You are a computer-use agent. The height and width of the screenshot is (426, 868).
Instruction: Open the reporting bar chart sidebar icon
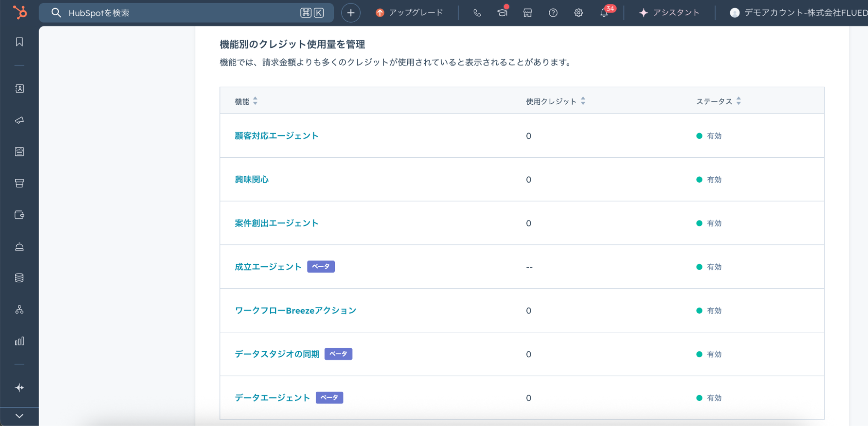point(20,341)
